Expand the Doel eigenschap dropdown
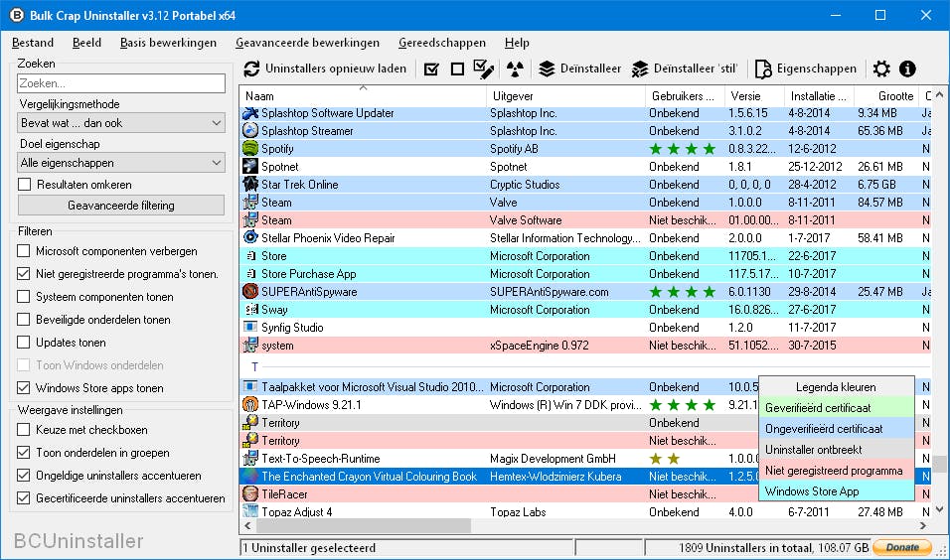 [x=121, y=163]
